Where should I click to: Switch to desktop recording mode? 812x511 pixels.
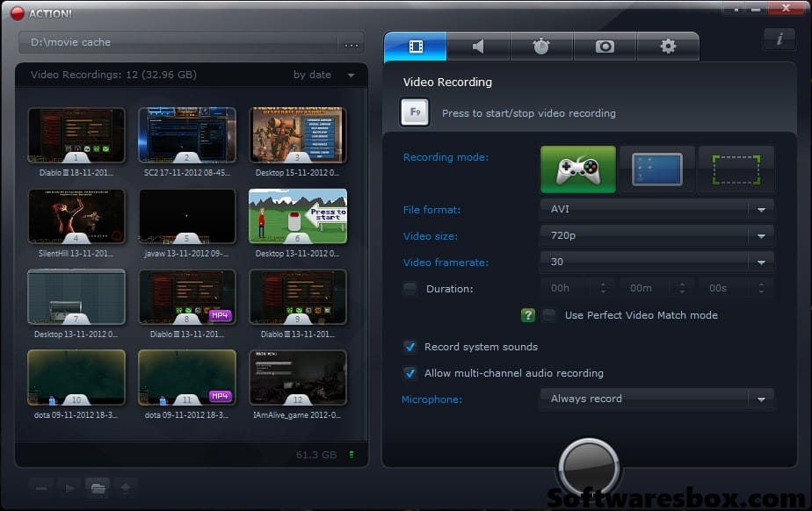point(656,169)
